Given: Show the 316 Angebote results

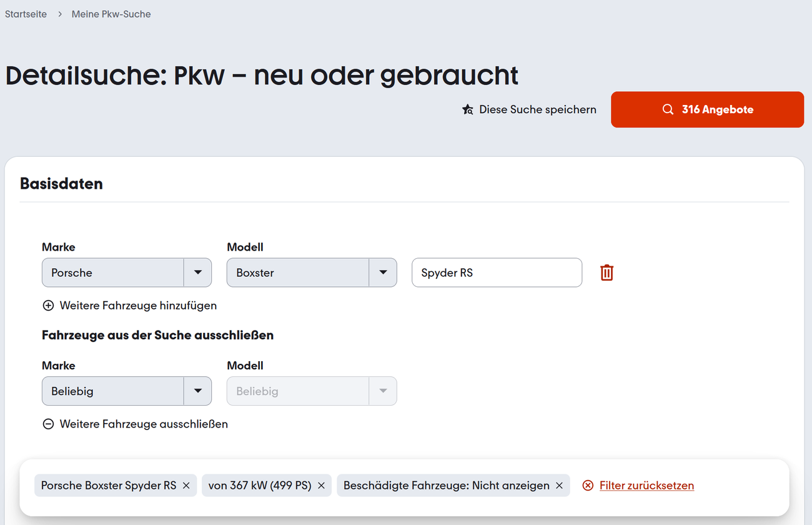Looking at the screenshot, I should pos(707,109).
